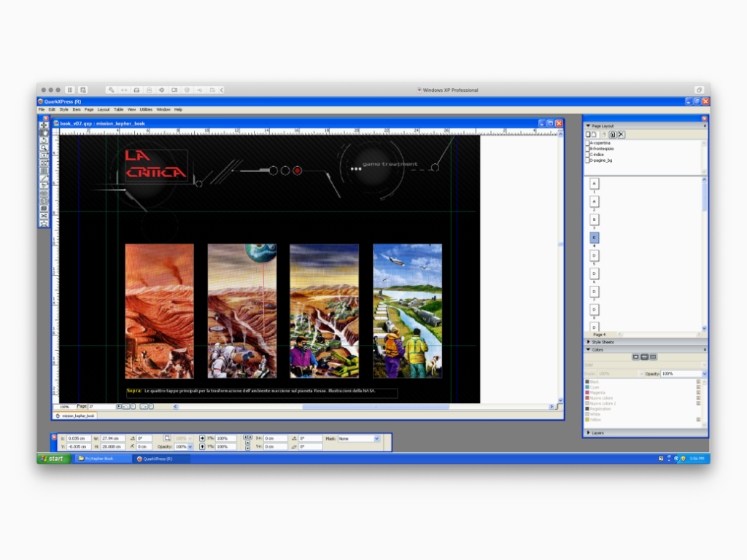Open the Layout menu
The image size is (747, 560).
point(104,109)
